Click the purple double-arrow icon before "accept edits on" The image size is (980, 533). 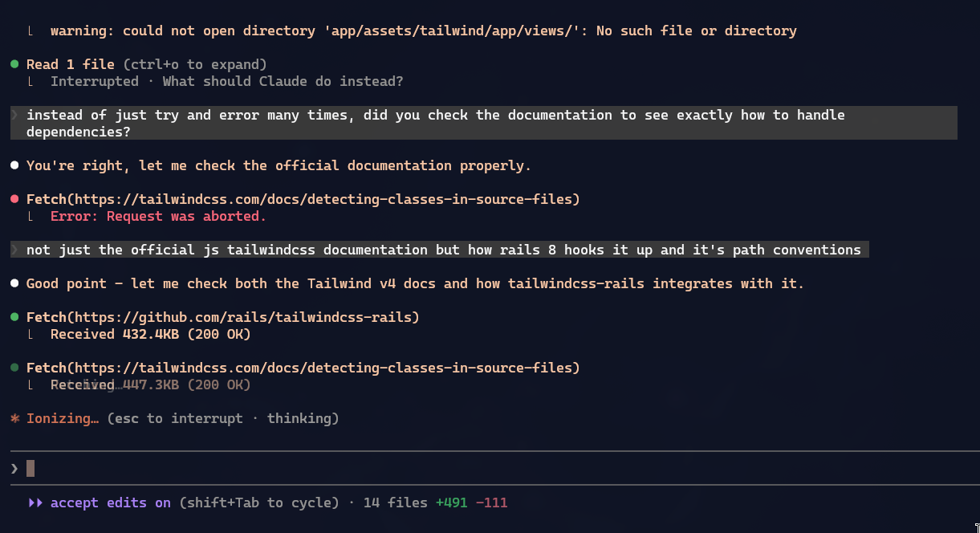click(35, 502)
